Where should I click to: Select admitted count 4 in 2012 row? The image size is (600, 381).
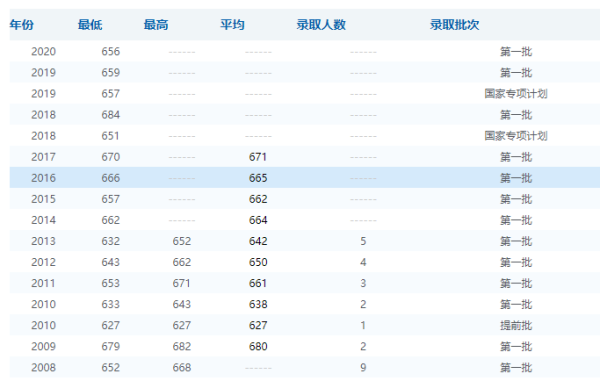coord(363,262)
